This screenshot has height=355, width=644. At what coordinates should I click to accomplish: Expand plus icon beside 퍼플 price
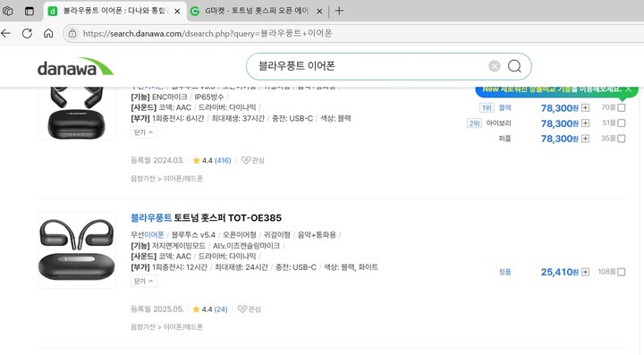coord(585,139)
